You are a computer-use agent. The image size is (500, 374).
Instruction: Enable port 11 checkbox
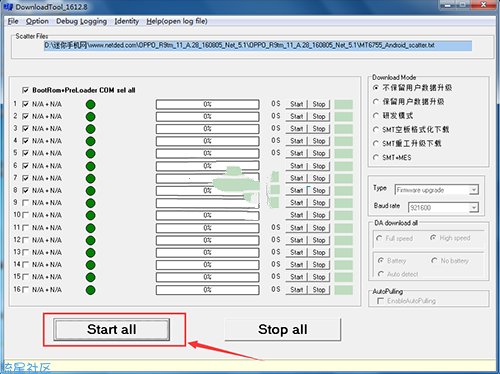tap(25, 228)
